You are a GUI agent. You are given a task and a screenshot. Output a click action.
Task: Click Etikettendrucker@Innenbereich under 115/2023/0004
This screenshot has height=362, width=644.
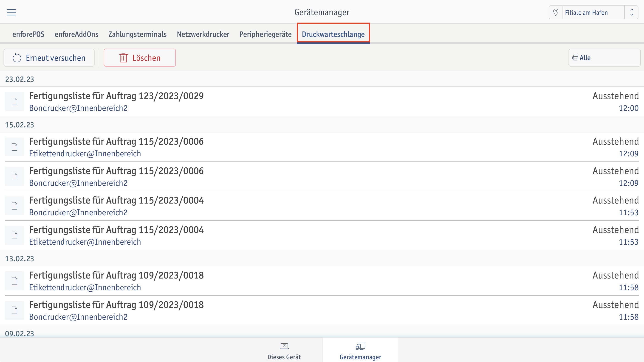(85, 242)
